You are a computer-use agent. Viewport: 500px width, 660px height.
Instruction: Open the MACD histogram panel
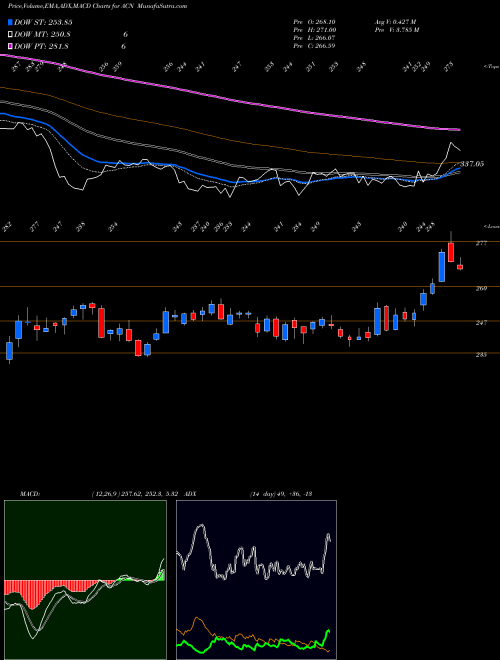click(85, 580)
